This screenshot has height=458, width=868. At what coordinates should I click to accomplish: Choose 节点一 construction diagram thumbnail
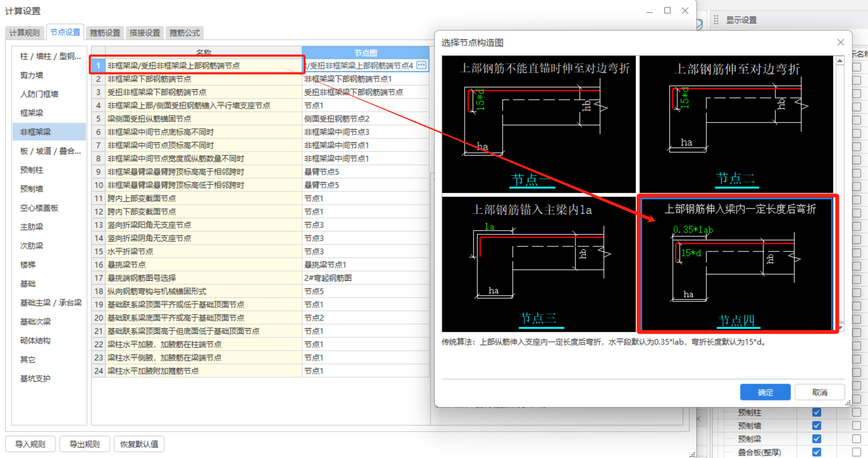pyautogui.click(x=539, y=124)
